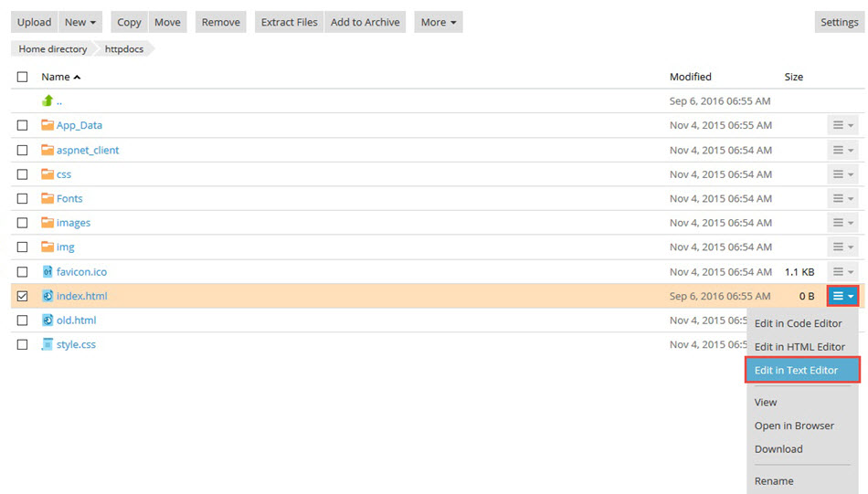This screenshot has width=868, height=494.
Task: Check the css folder checkbox
Action: click(23, 174)
